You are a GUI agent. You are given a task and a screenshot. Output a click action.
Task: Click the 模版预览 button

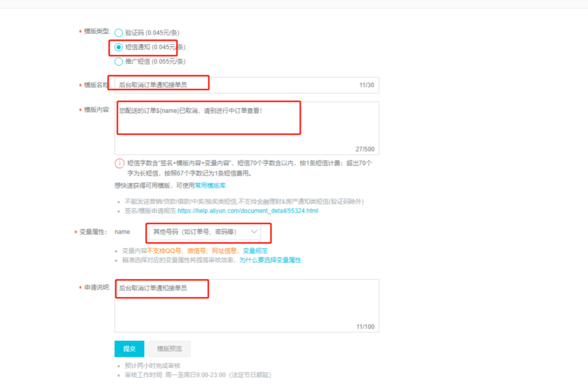pos(169,349)
